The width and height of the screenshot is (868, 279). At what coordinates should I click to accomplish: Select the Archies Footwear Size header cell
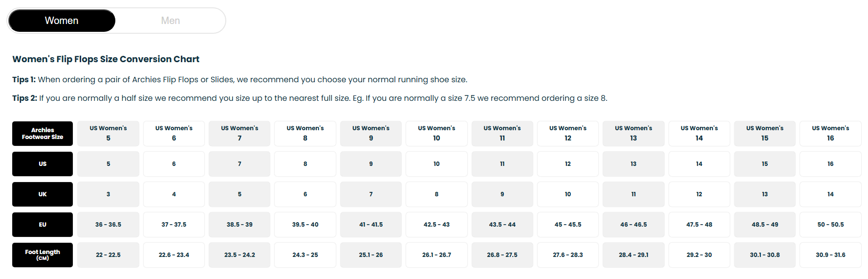coord(43,134)
